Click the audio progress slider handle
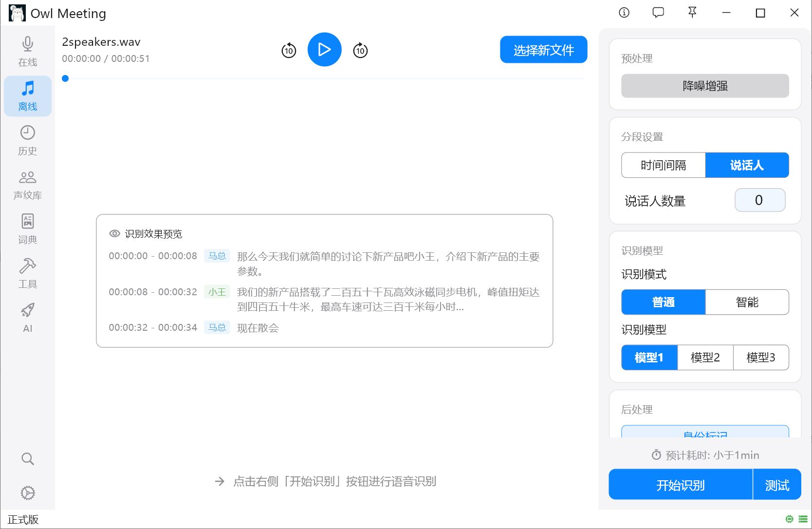Image resolution: width=812 pixels, height=529 pixels. 65,78
